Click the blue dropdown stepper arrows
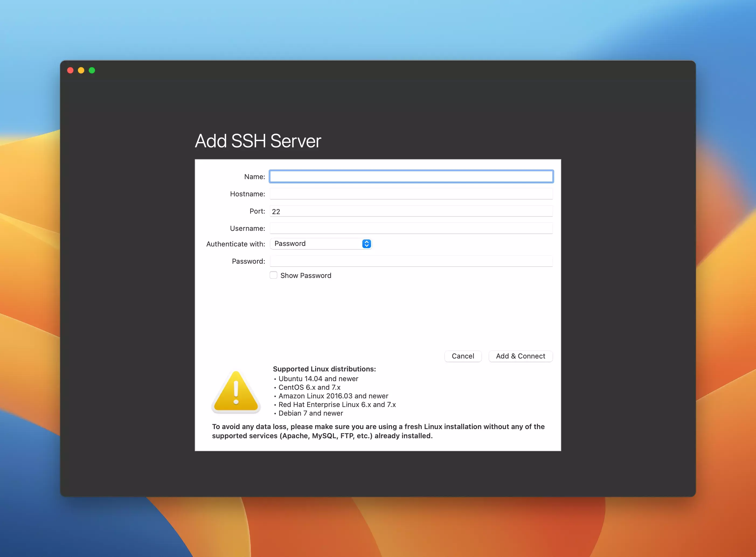The image size is (756, 557). 366,244
